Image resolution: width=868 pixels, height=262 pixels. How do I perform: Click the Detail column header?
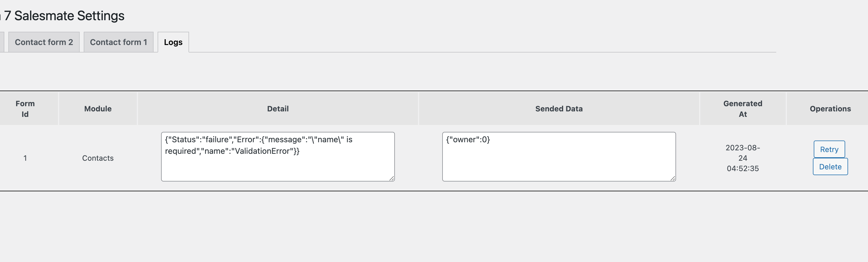click(x=278, y=109)
